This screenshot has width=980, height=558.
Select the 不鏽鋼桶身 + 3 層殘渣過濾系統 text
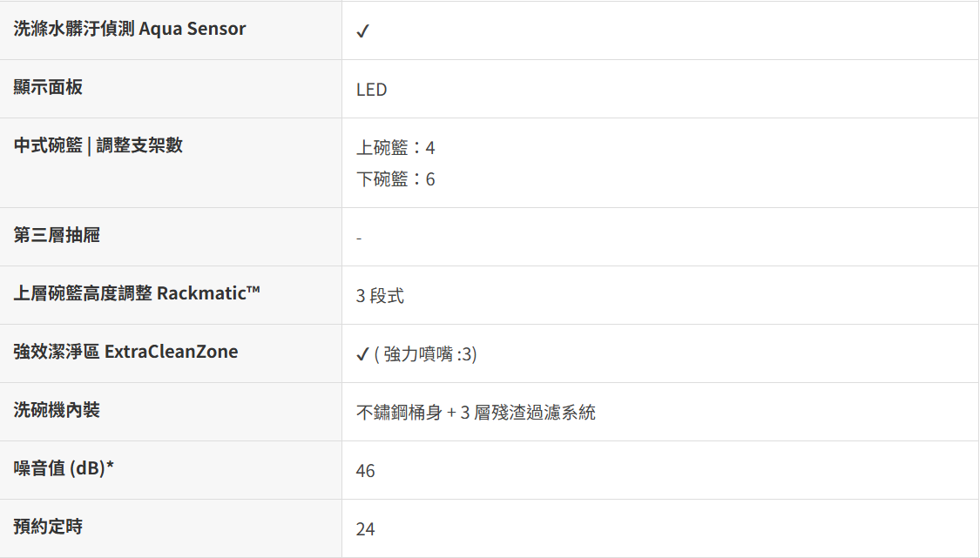476,413
